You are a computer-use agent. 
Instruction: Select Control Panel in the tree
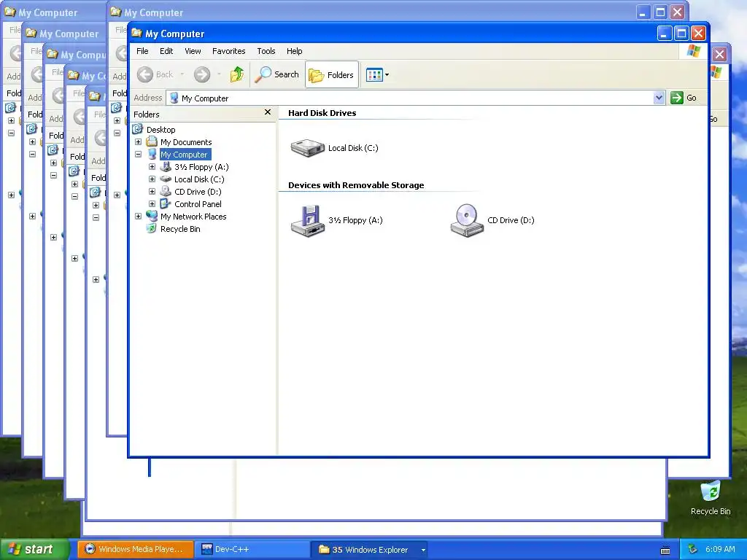(198, 204)
